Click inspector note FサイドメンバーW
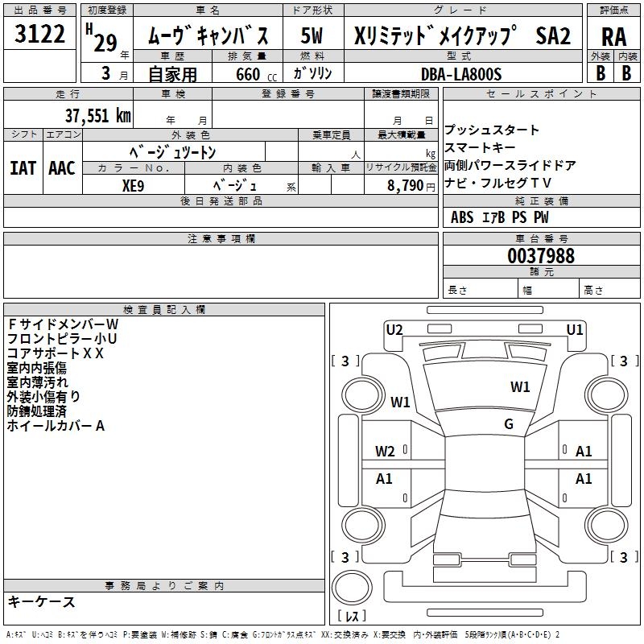The image size is (644, 644). [63, 324]
